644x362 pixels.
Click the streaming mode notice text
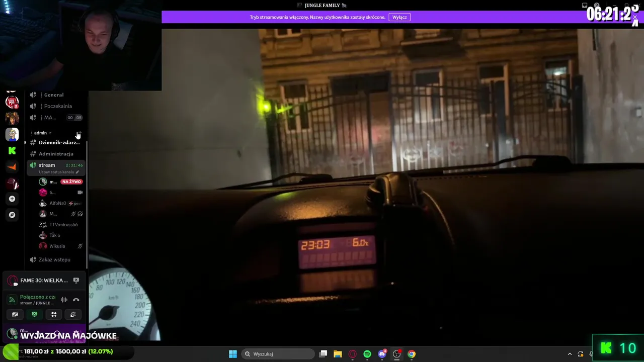(x=317, y=17)
